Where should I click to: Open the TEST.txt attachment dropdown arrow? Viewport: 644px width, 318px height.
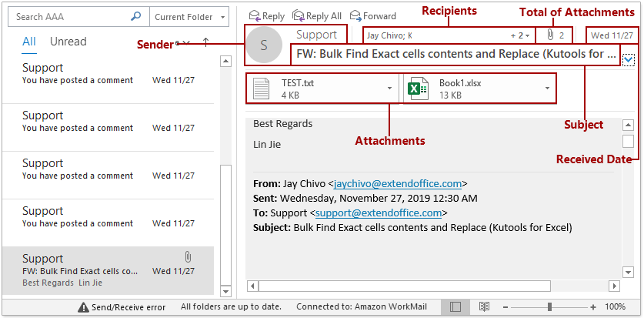pos(390,89)
